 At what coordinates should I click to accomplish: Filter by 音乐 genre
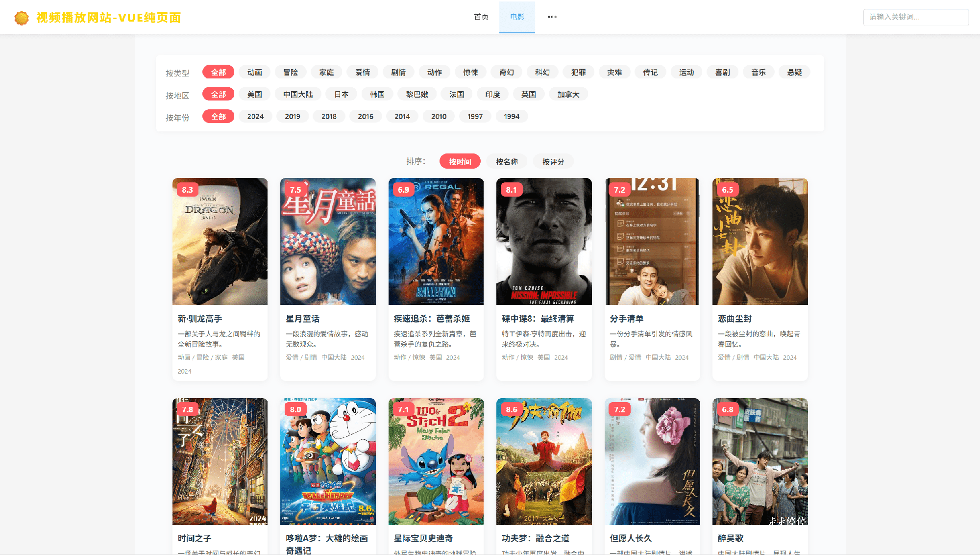(759, 72)
